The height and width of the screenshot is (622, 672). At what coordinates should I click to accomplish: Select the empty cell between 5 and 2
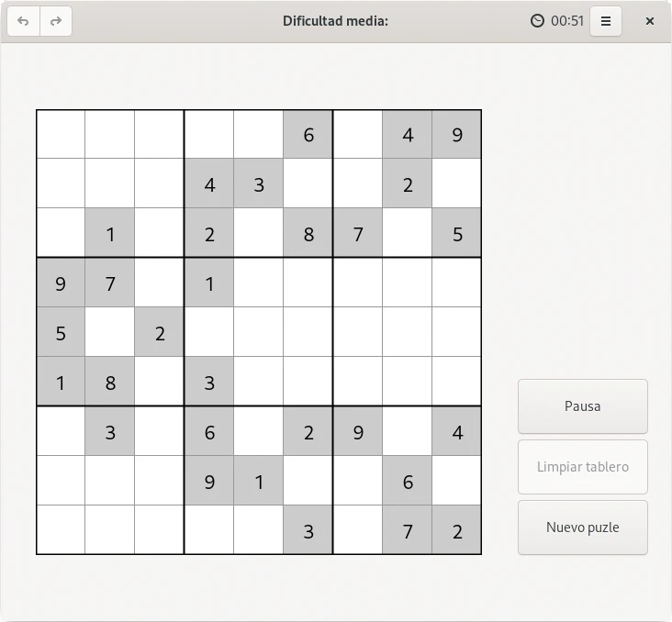point(110,332)
